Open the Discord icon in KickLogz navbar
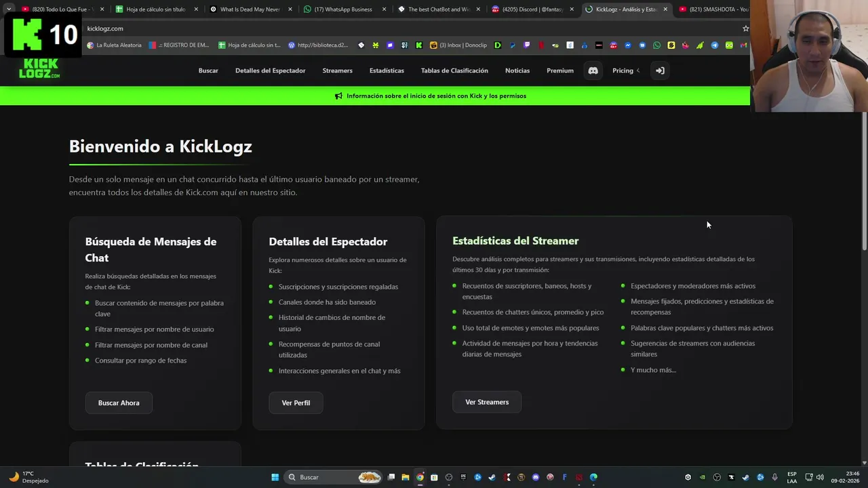This screenshot has height=488, width=868. [x=593, y=70]
